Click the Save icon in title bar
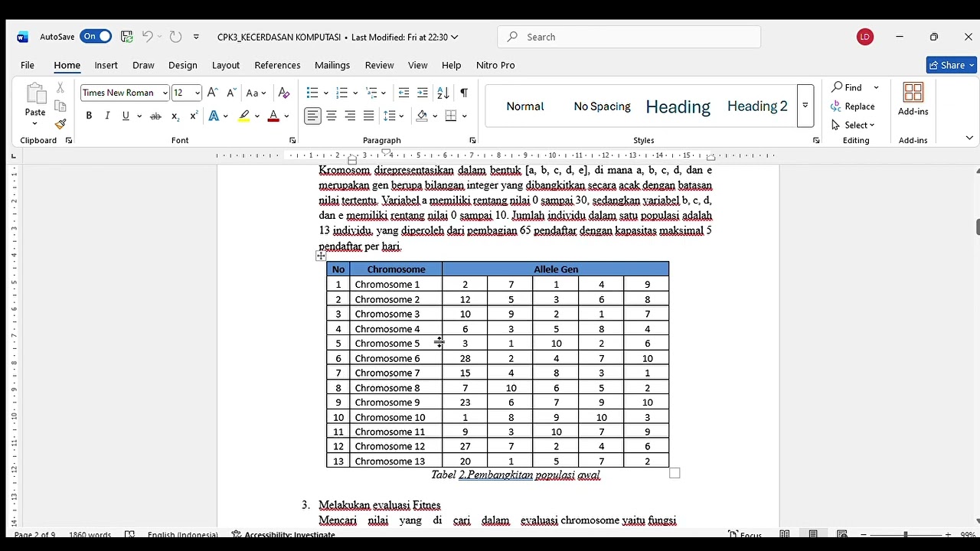980x551 pixels. click(x=127, y=37)
